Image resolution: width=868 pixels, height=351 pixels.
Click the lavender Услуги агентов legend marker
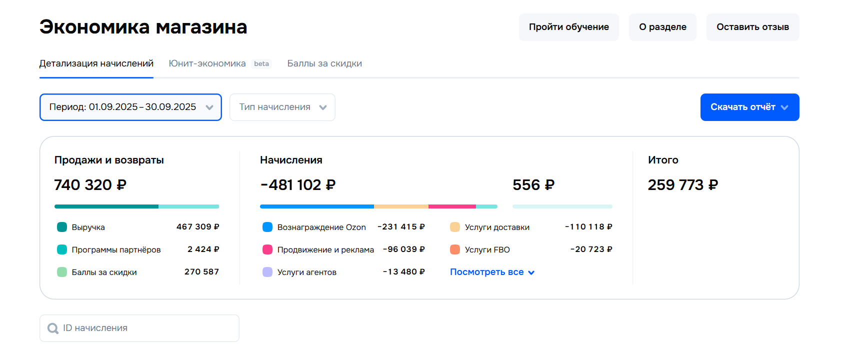click(x=267, y=272)
